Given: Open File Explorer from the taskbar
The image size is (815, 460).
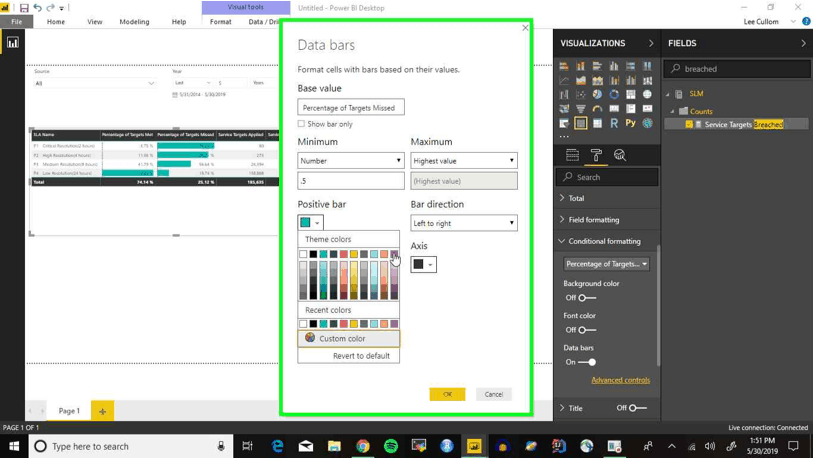Looking at the screenshot, I should pos(334,446).
